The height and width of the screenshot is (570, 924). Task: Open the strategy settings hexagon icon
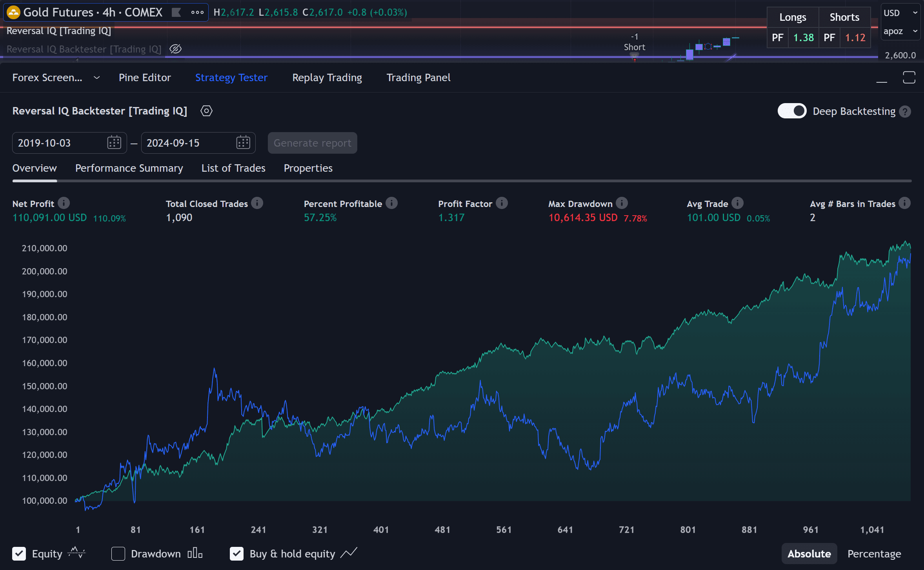206,111
